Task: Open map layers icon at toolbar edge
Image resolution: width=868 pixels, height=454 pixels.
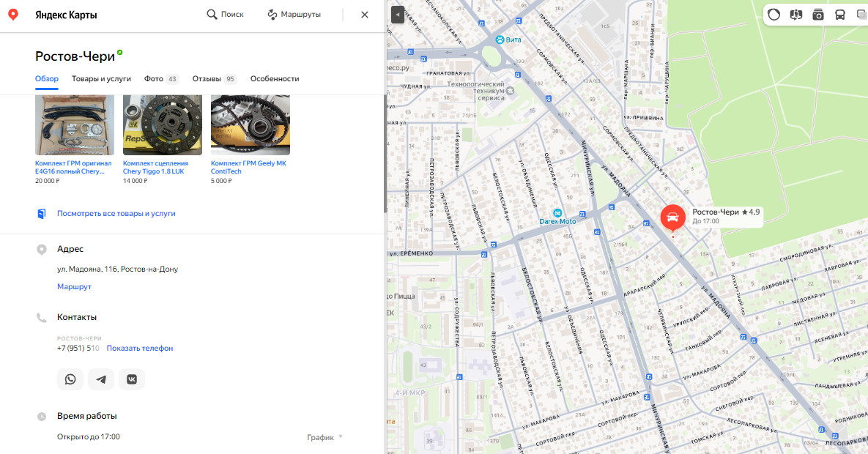Action: click(x=862, y=15)
